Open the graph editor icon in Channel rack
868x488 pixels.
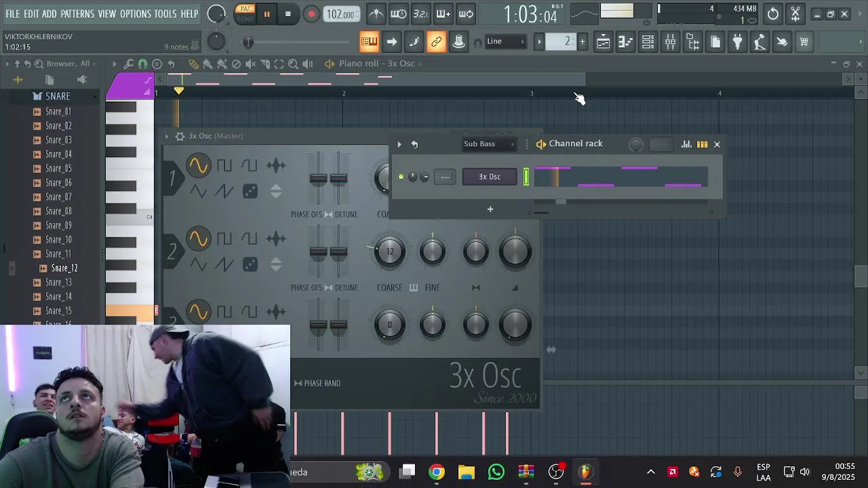point(686,144)
